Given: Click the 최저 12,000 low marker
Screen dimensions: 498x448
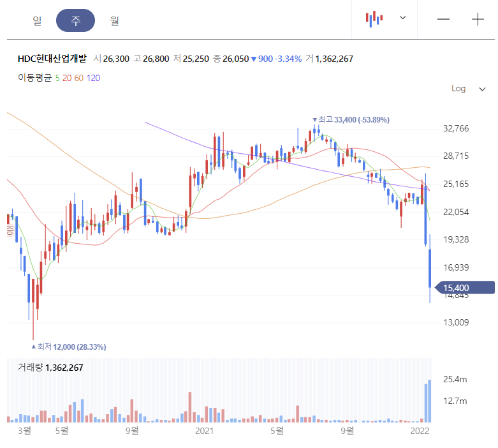Looking at the screenshot, I should [x=69, y=347].
